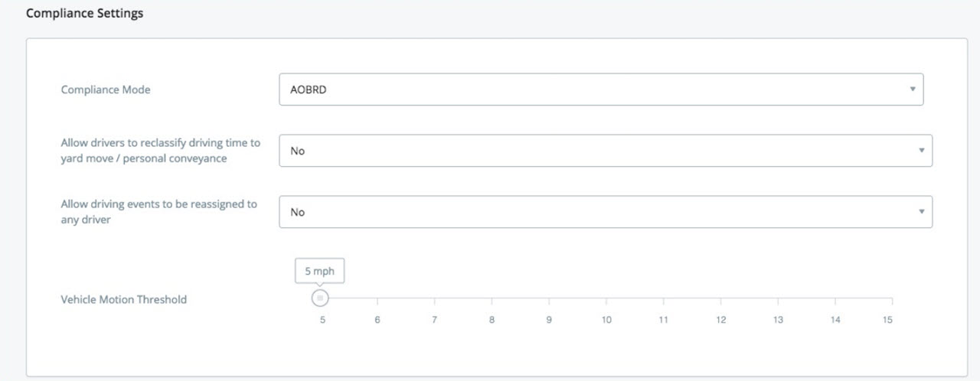This screenshot has width=980, height=381.
Task: Click the arrow on the AOBRD select box
Action: pyautogui.click(x=912, y=90)
